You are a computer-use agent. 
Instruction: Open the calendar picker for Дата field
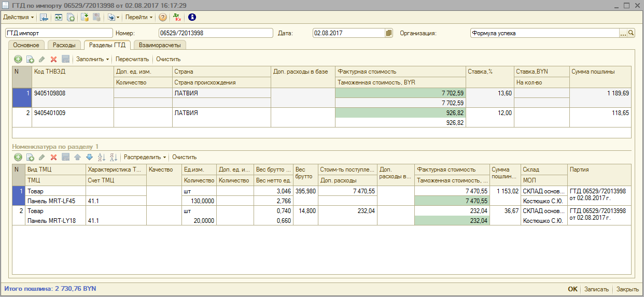(389, 33)
